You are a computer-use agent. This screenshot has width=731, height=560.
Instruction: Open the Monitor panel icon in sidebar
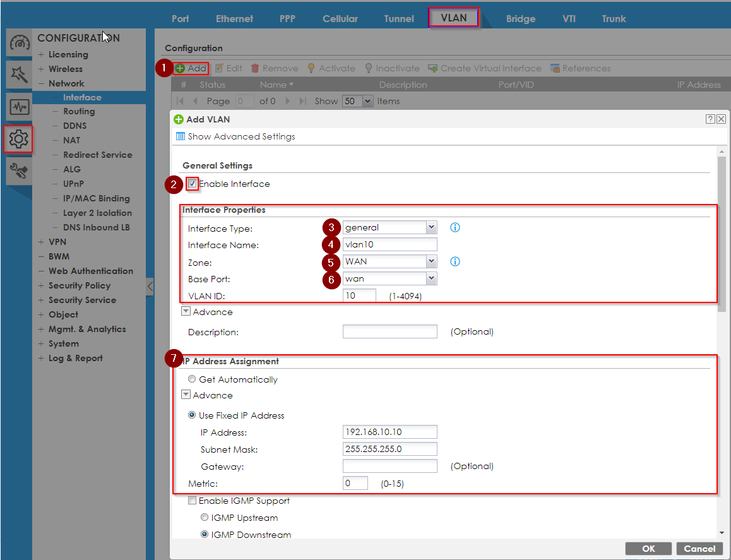[19, 107]
